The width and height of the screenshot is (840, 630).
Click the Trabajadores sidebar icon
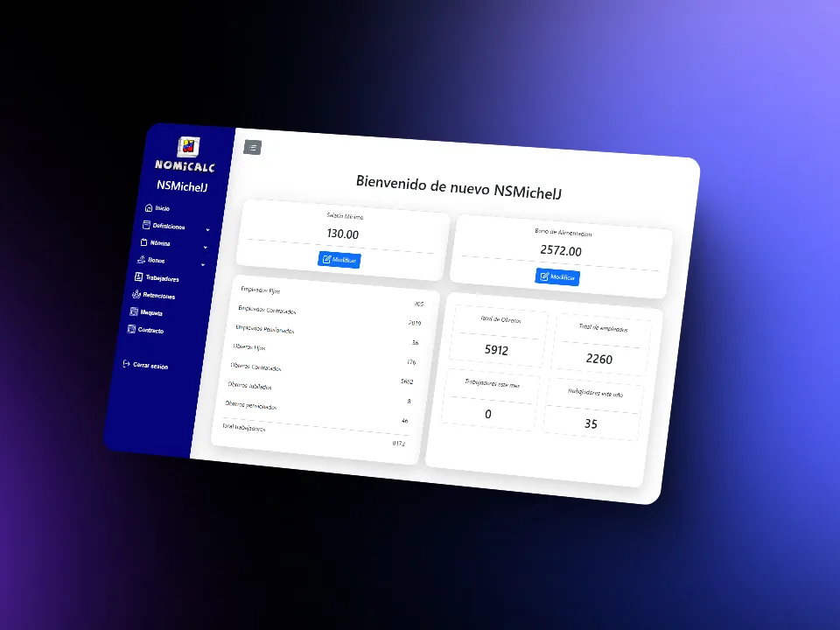coord(138,276)
